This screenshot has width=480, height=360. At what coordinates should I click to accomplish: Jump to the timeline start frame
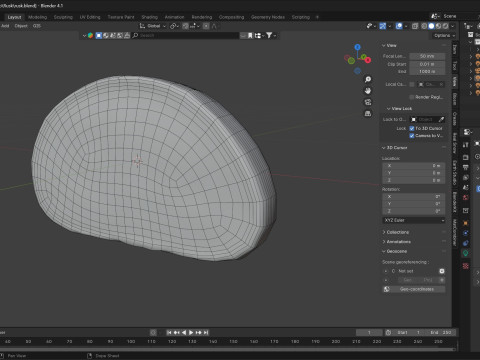click(169, 332)
